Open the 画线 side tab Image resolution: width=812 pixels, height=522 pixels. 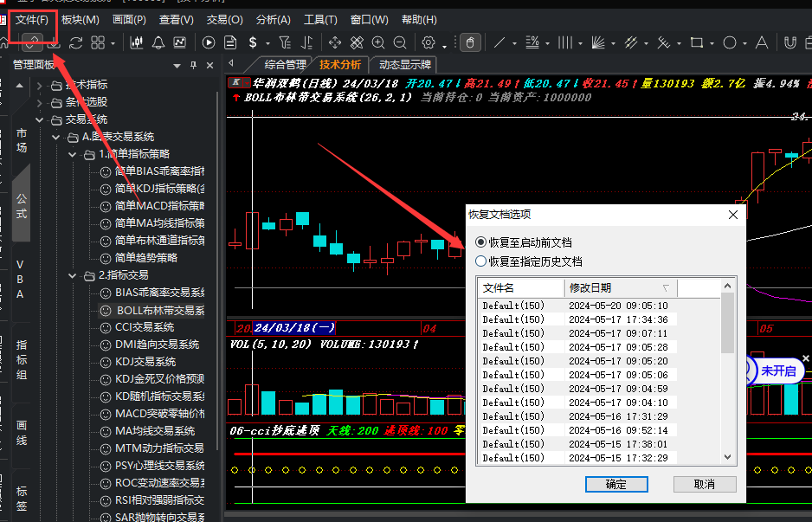click(x=22, y=433)
